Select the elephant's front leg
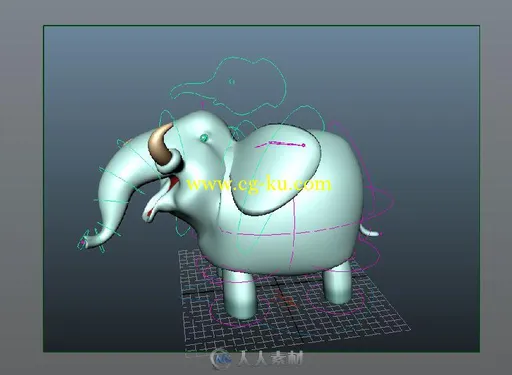Screen dimensions: 512x375 coord(239,294)
